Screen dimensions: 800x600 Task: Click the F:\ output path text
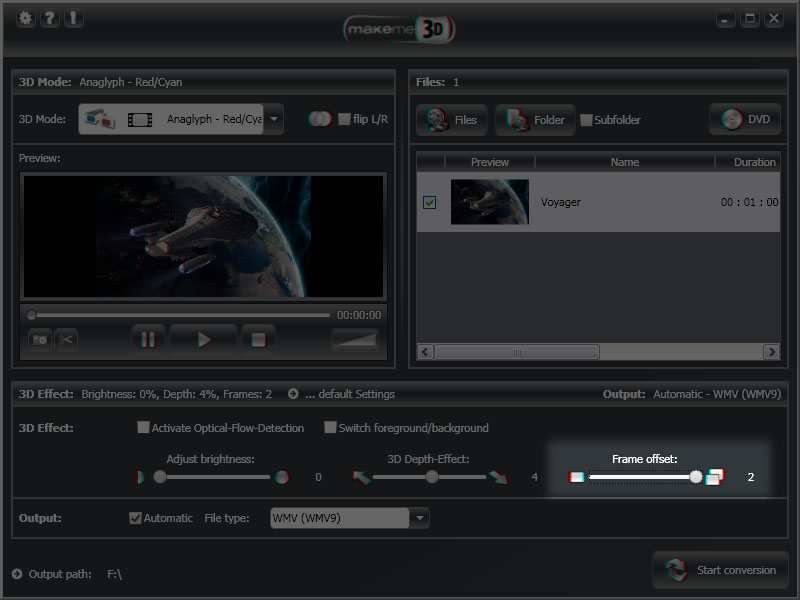point(114,574)
